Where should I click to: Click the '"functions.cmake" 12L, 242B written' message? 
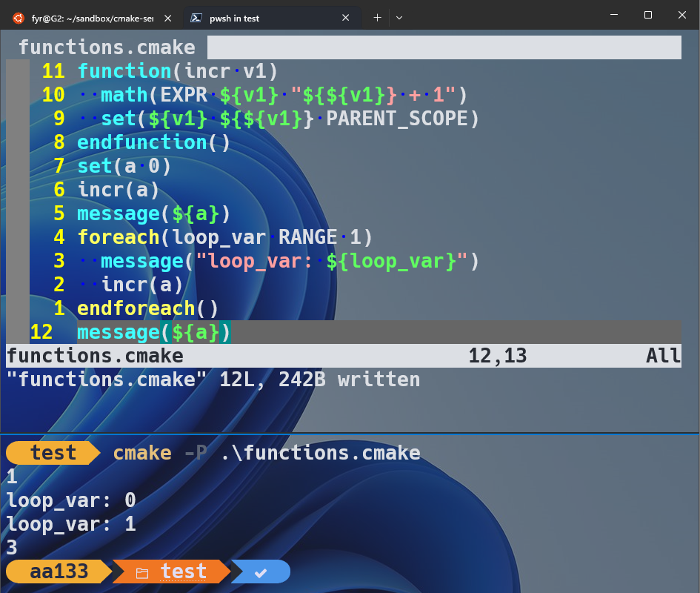point(213,380)
